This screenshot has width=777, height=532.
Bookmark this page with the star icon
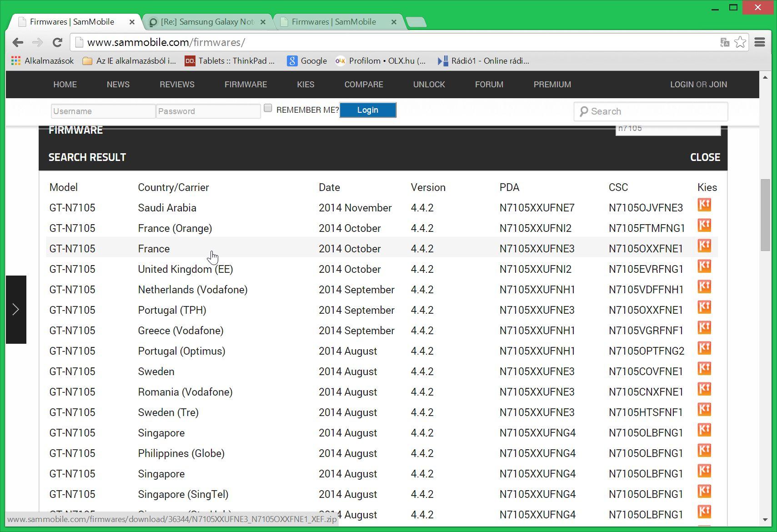coord(740,42)
